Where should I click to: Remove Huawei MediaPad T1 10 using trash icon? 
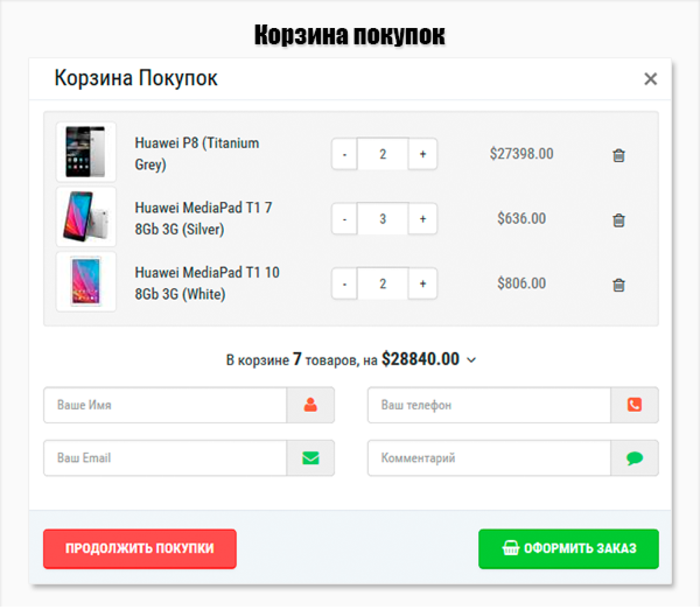coord(619,284)
